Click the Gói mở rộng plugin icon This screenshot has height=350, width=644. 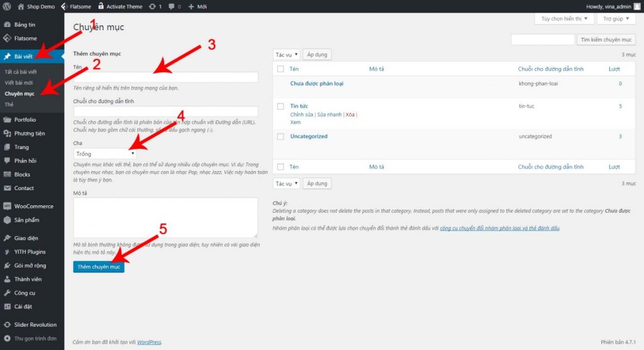[x=7, y=265]
